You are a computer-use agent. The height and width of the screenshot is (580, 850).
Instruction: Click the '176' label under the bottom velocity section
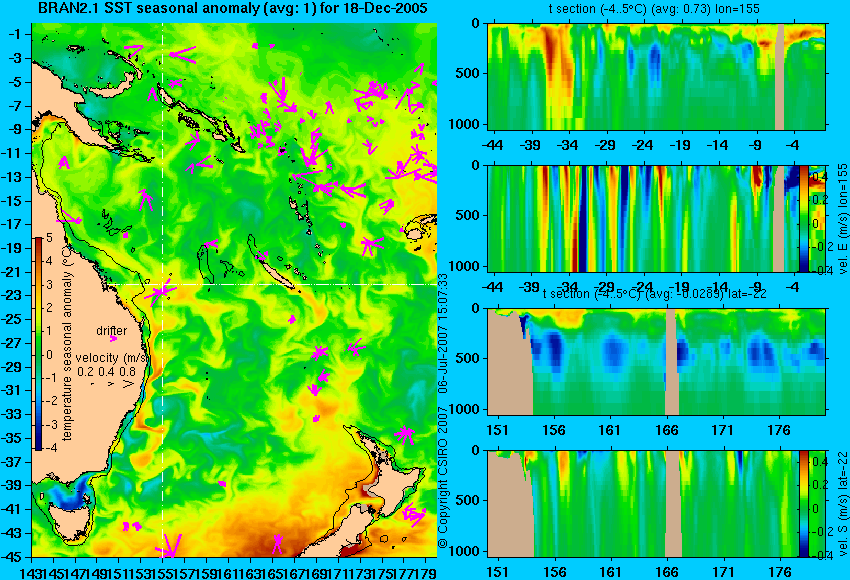tap(781, 572)
